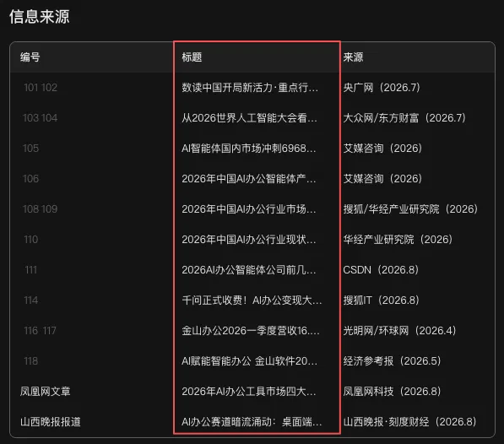Select title 2026年中国AI办公行业市场…

tap(249, 209)
